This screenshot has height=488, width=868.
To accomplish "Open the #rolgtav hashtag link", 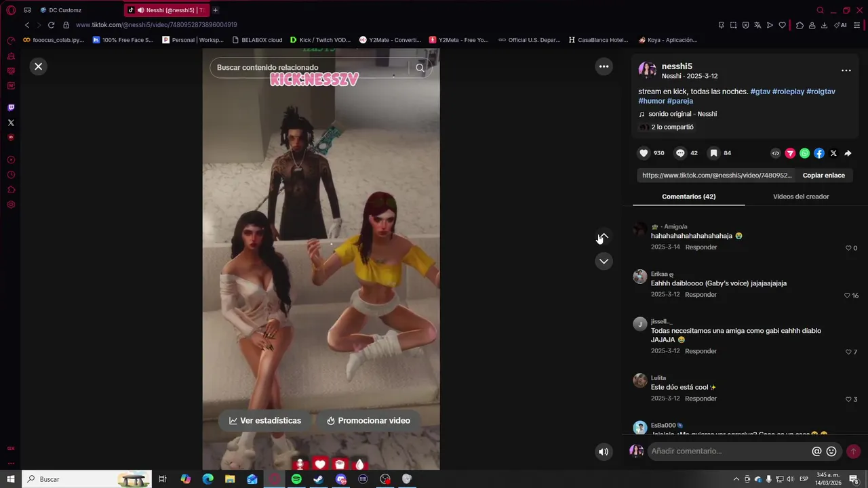I will tap(821, 91).
